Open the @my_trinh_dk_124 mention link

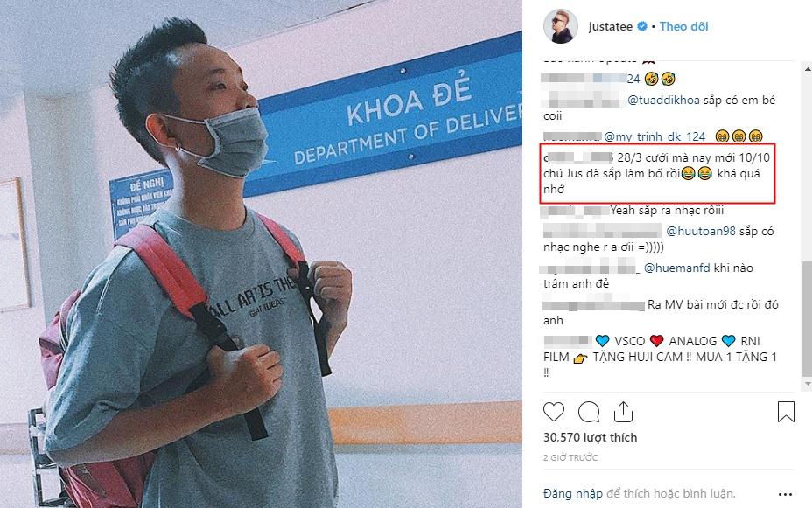(654, 136)
